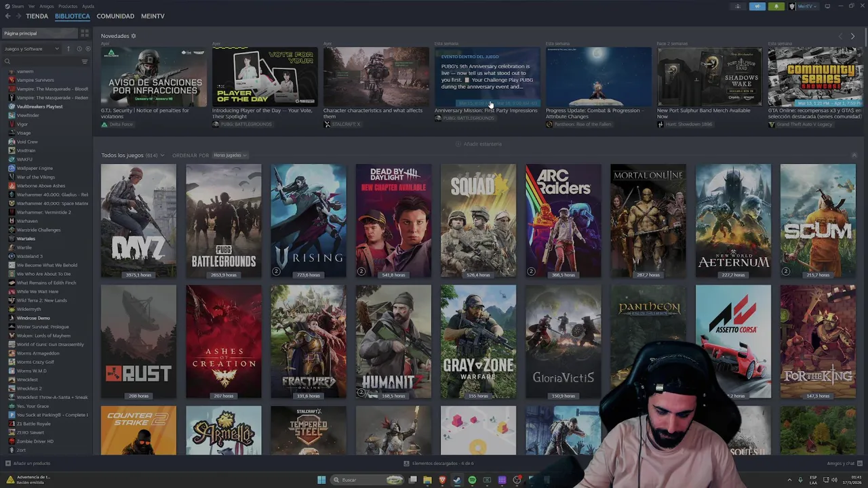Click the blue announcements megaphone button
This screenshot has height=488, width=868.
click(757, 6)
